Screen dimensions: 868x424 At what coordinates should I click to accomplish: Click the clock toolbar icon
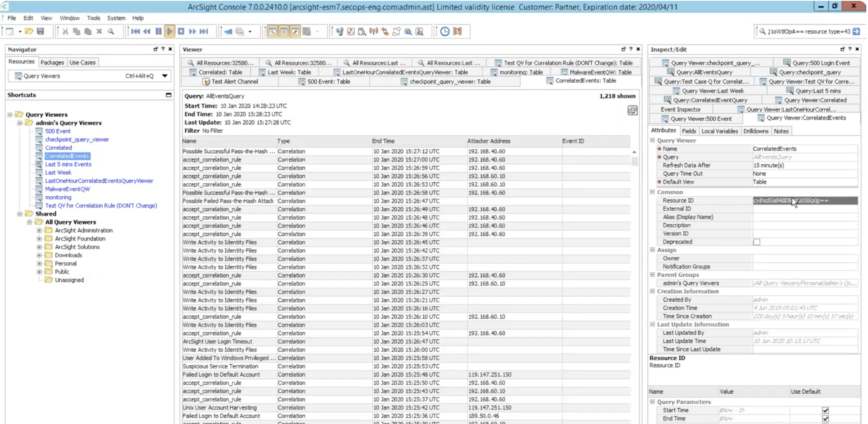click(445, 31)
